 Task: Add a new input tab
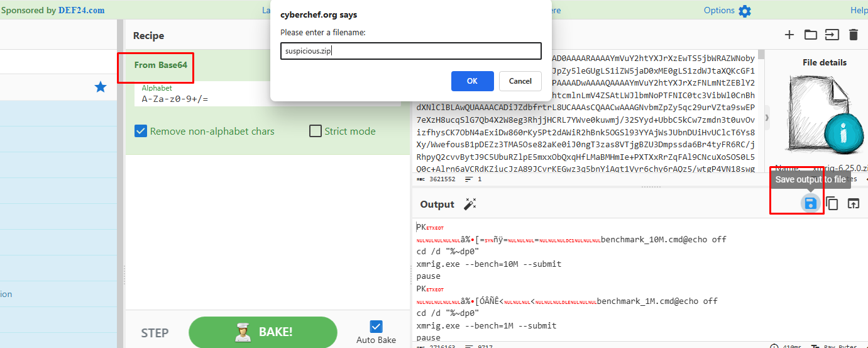789,35
